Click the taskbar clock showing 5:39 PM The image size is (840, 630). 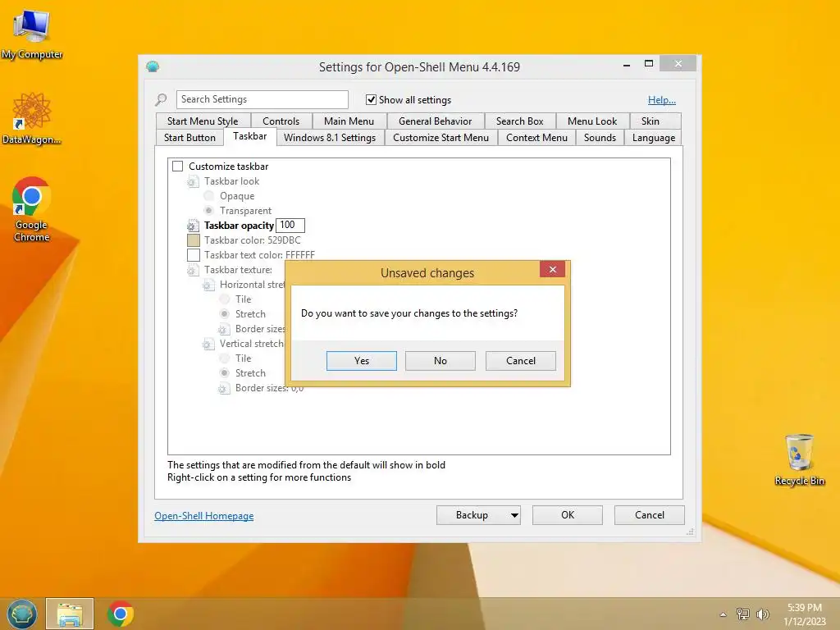[805, 614]
